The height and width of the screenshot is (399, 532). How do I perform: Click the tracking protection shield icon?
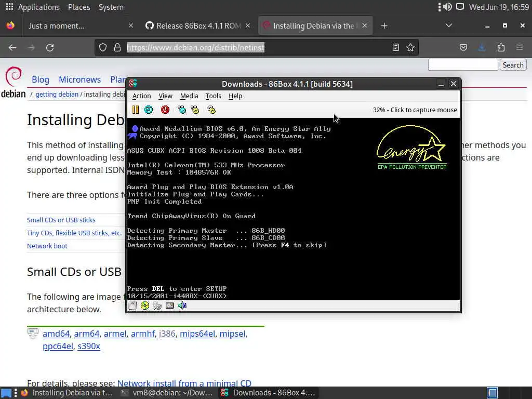(x=103, y=47)
